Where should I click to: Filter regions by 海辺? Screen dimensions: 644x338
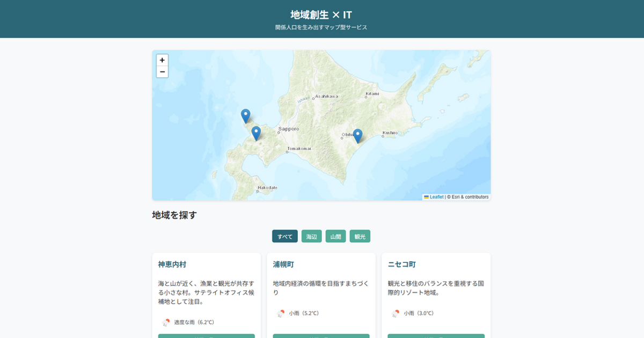coord(311,236)
